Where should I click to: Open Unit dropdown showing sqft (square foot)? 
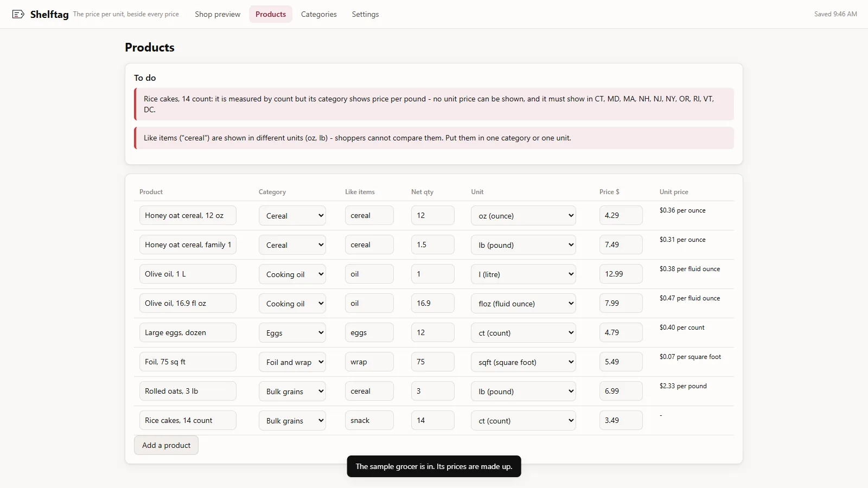[x=524, y=362]
